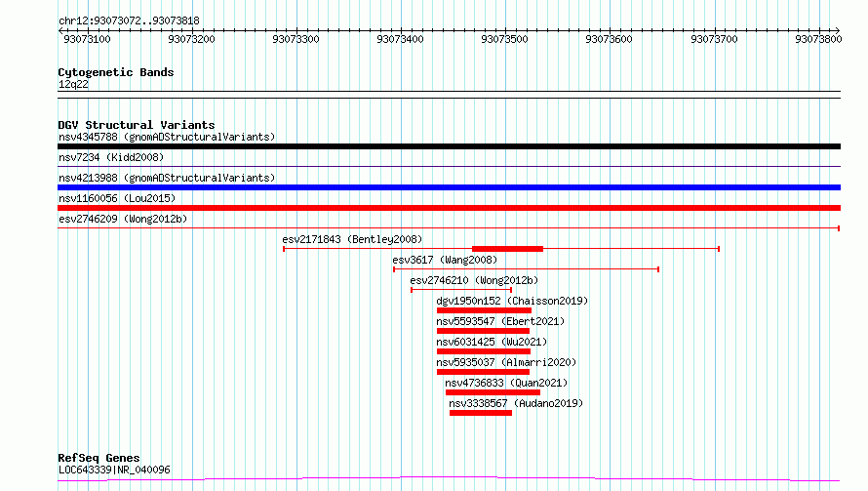Click the 93073100 ruler position

tap(88, 39)
